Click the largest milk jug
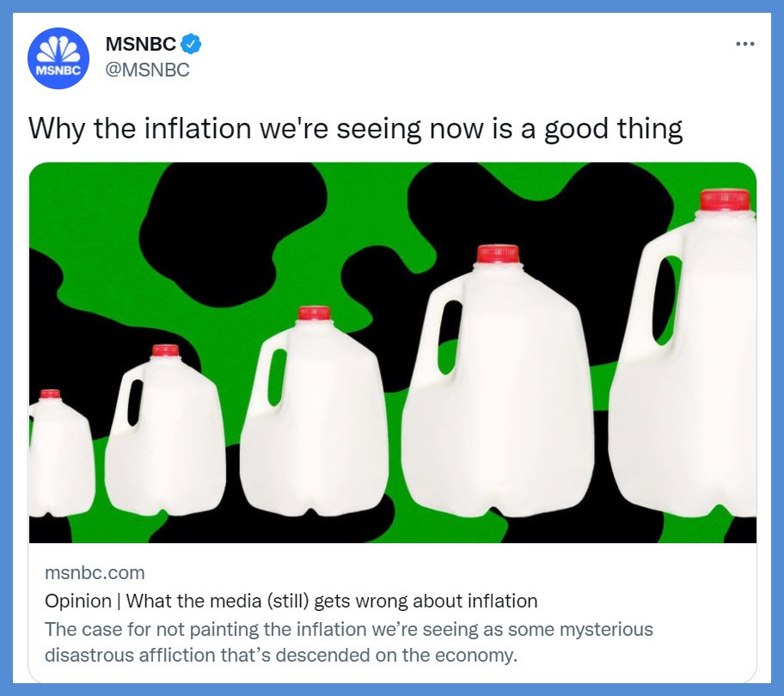 point(683,353)
